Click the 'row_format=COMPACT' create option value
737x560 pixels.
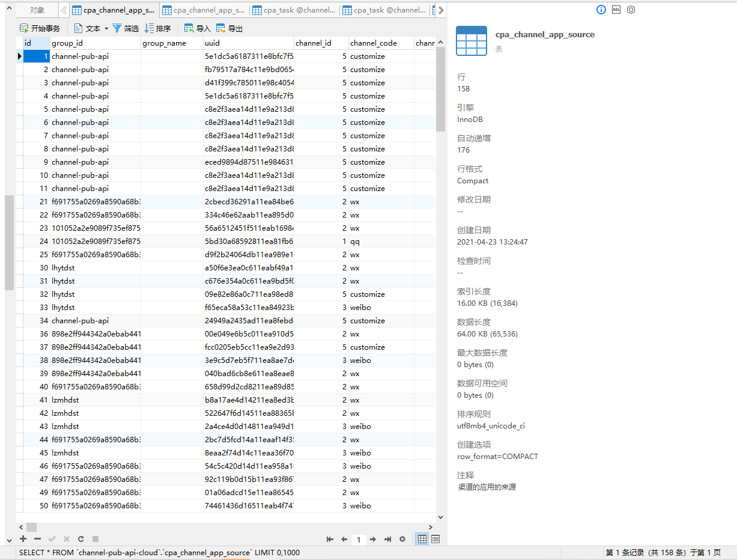point(497,457)
